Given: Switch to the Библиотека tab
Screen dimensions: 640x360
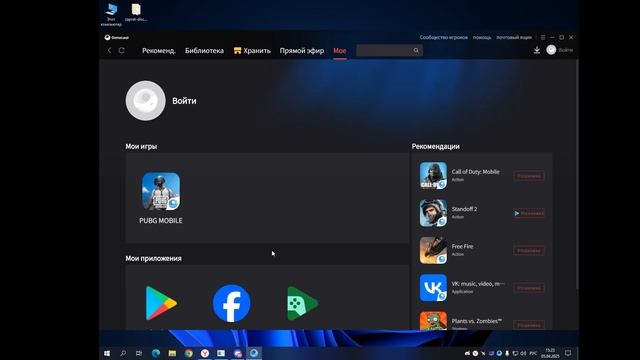Looking at the screenshot, I should coord(204,51).
